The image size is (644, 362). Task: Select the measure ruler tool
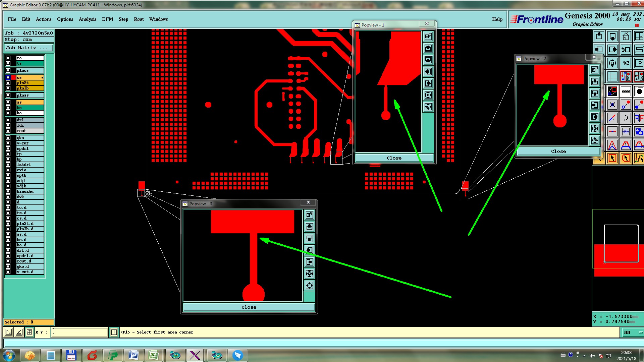coord(626,91)
